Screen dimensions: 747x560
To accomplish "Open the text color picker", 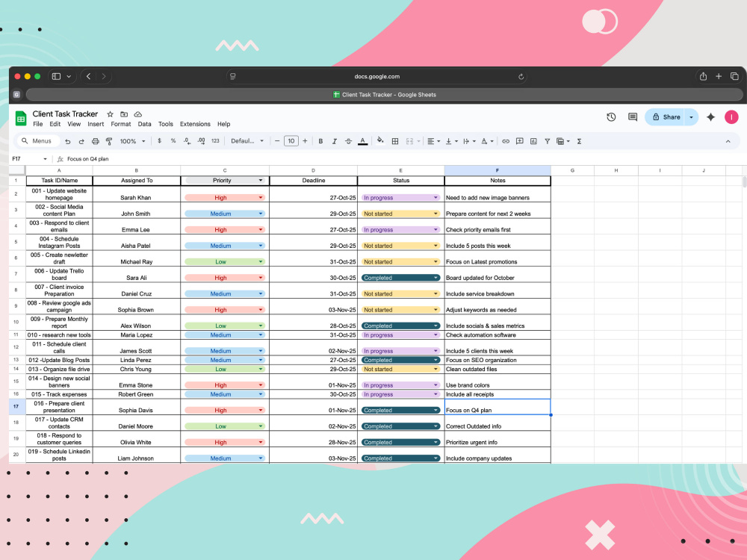I will pos(362,141).
